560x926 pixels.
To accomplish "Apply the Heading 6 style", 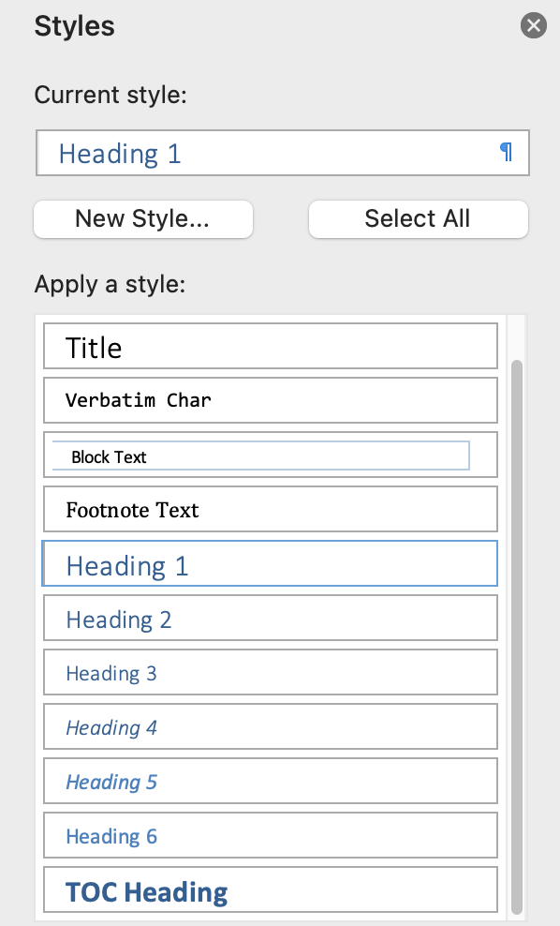I will click(x=270, y=835).
